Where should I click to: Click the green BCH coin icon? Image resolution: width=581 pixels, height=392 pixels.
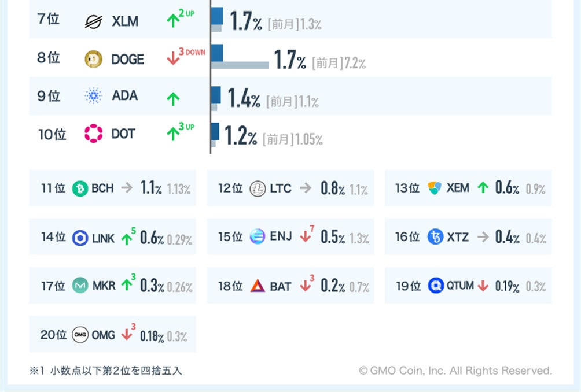[80, 188]
